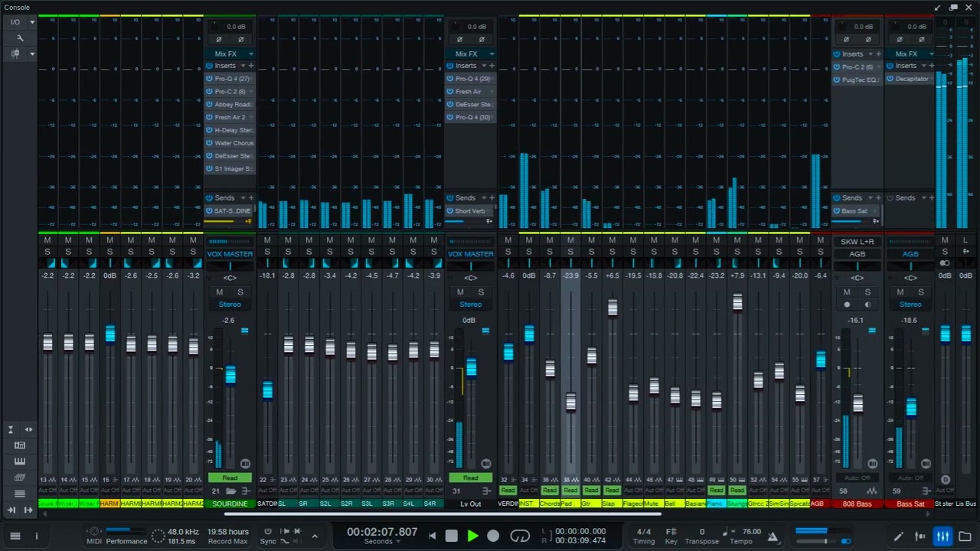Detach the Console window
Viewport: 980px width, 551px height.
click(953, 7)
